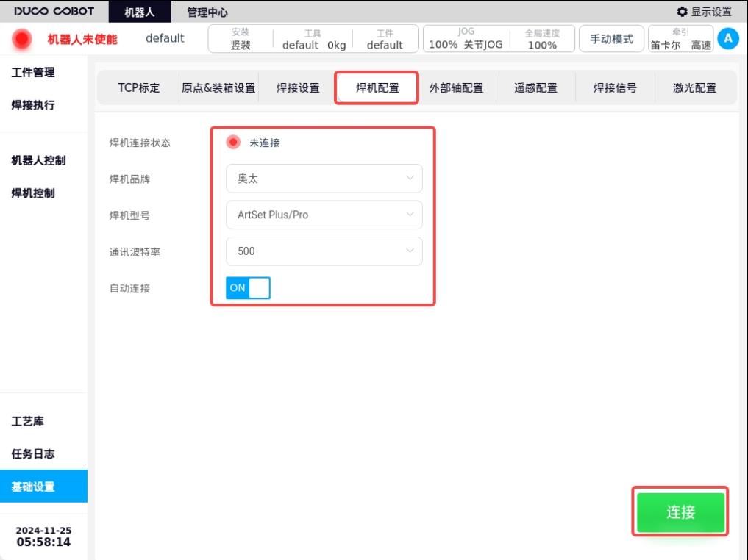This screenshot has width=748, height=560.
Task: Click the green 连接 button
Action: point(680,512)
